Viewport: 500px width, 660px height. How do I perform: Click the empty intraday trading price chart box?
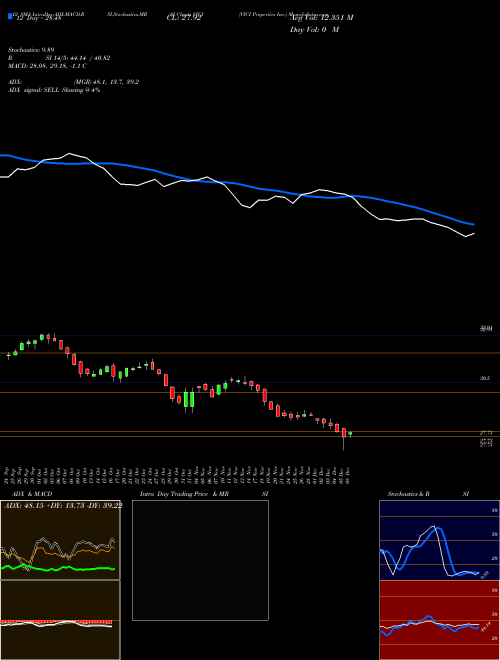200,560
